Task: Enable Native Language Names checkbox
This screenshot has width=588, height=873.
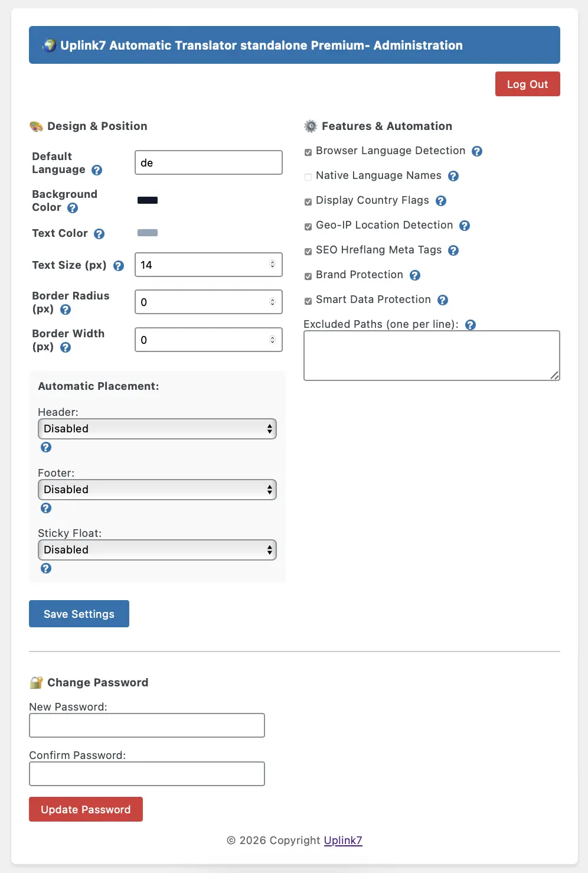Action: (x=308, y=177)
